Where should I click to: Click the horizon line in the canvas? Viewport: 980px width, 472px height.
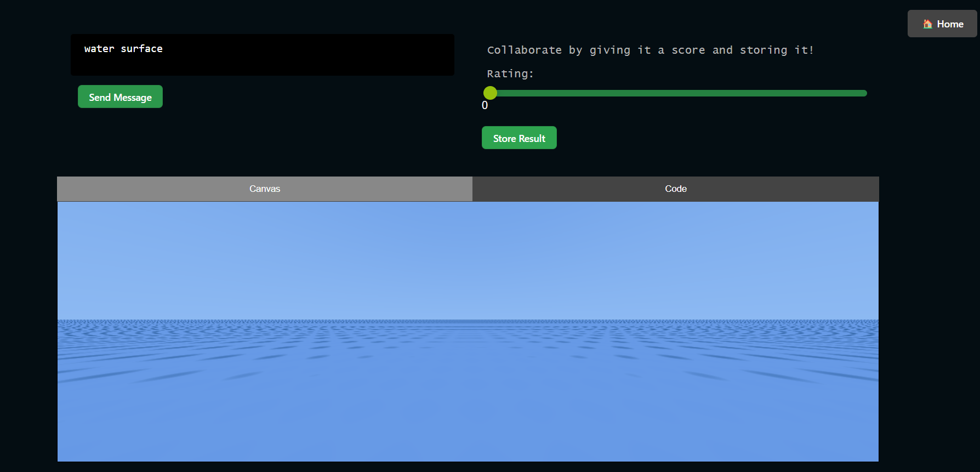pos(468,320)
